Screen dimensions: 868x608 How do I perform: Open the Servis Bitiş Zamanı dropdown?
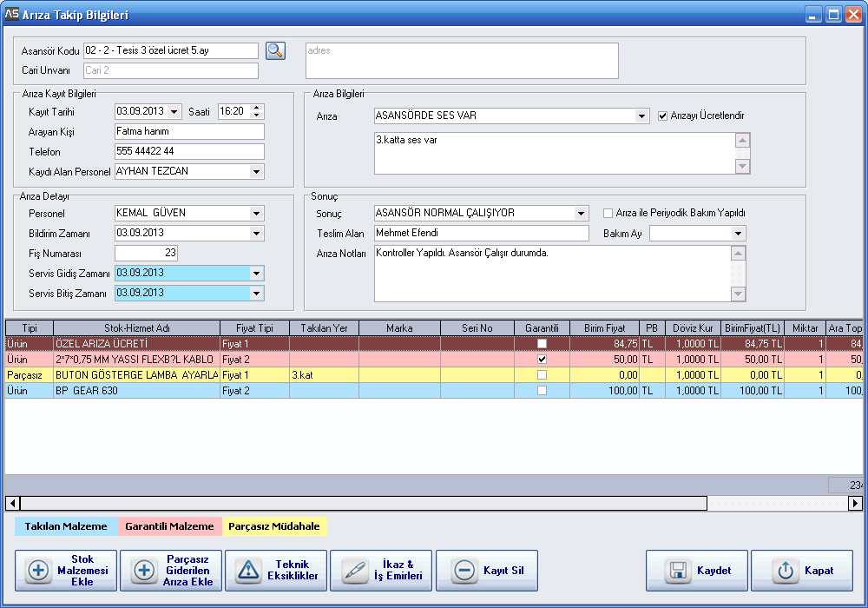256,293
